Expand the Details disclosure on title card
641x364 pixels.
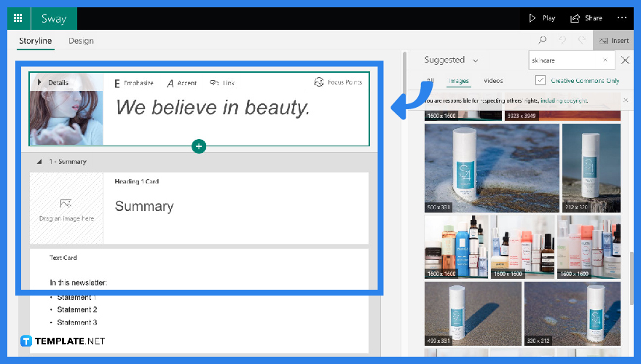[39, 82]
